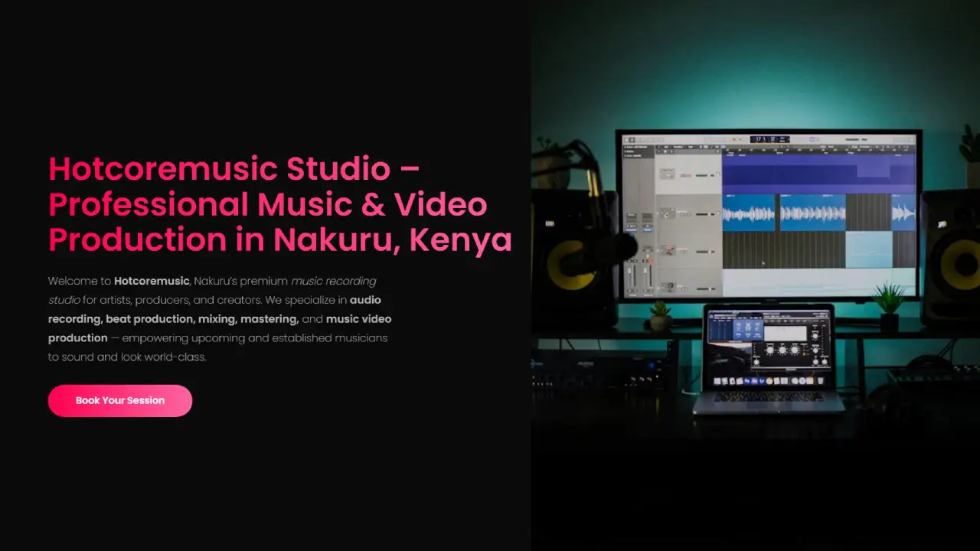Click "Nakuru, Kenya" in the heading
Image resolution: width=980 pixels, height=551 pixels.
coord(393,240)
